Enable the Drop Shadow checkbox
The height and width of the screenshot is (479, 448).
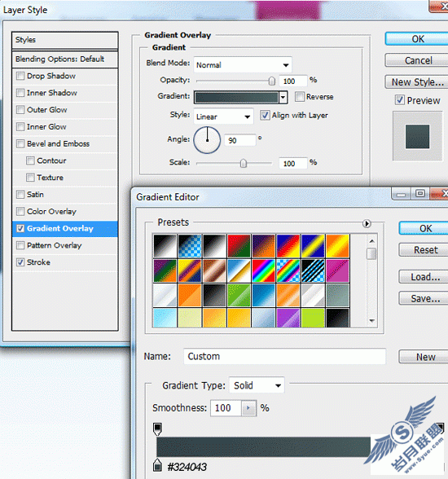tap(20, 76)
